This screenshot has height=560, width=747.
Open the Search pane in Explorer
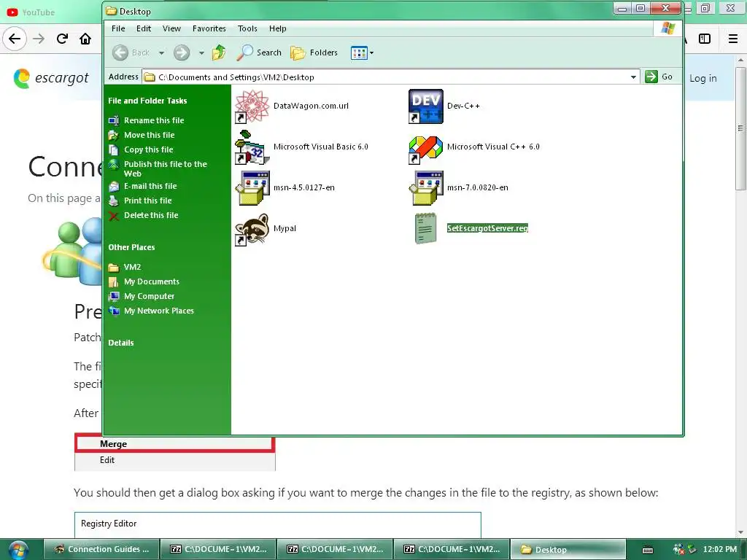click(x=259, y=52)
